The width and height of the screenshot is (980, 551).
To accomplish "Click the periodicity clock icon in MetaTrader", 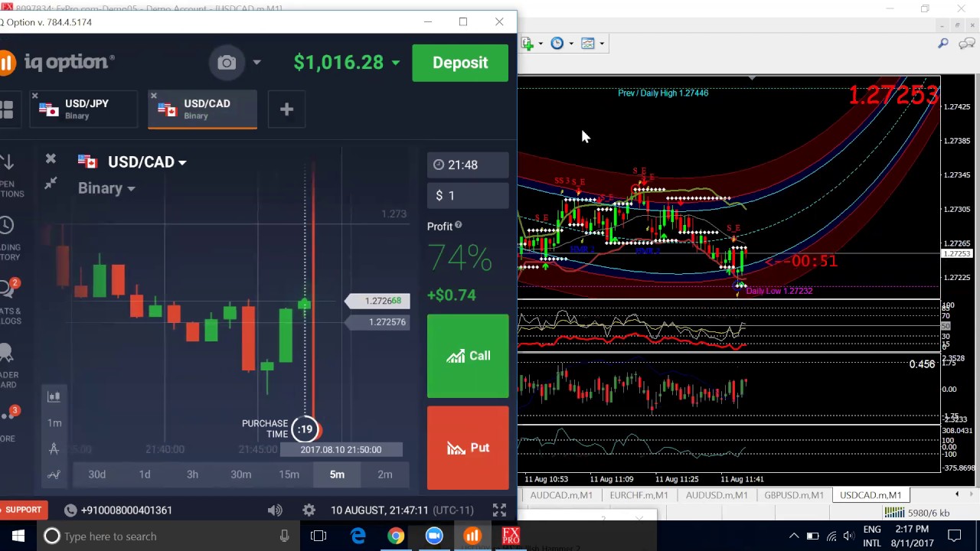I will click(557, 44).
